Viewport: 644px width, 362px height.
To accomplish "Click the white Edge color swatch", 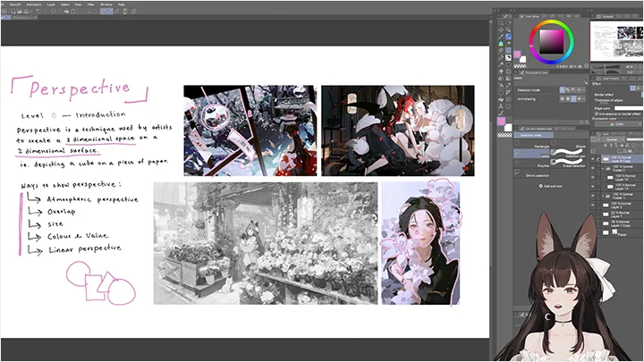I will coord(629,108).
